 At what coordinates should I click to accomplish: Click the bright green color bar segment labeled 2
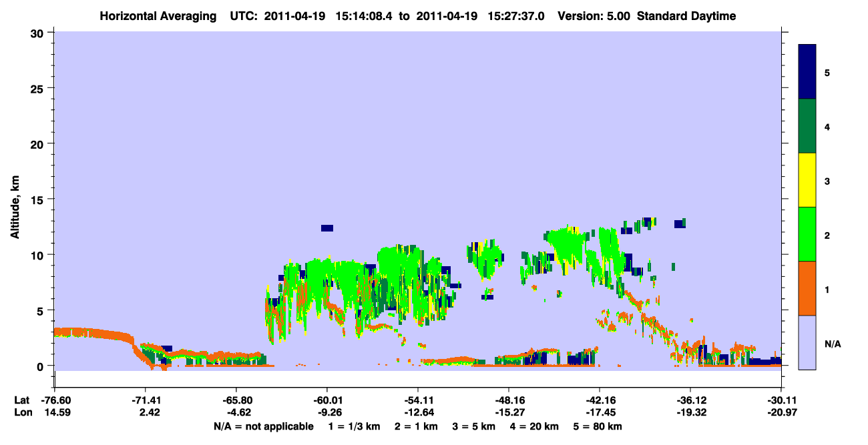(x=807, y=234)
